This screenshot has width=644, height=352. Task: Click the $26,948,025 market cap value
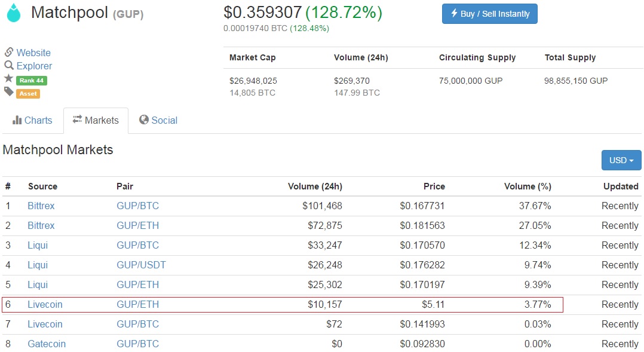253,81
